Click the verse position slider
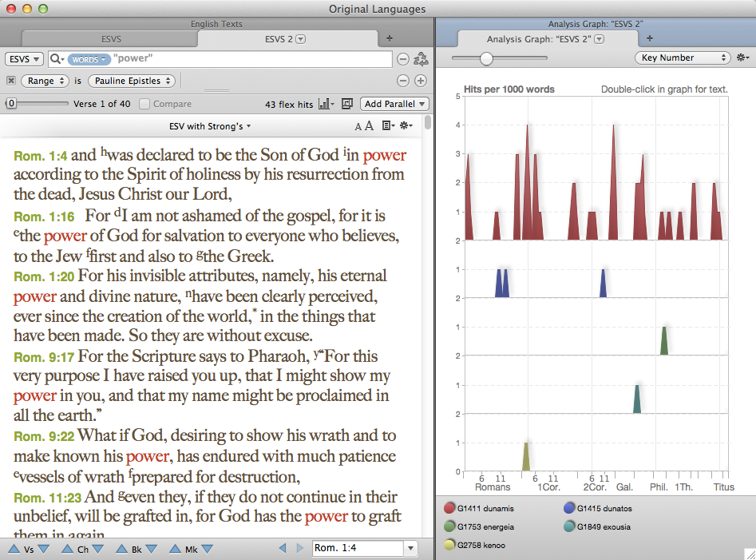 point(37,103)
